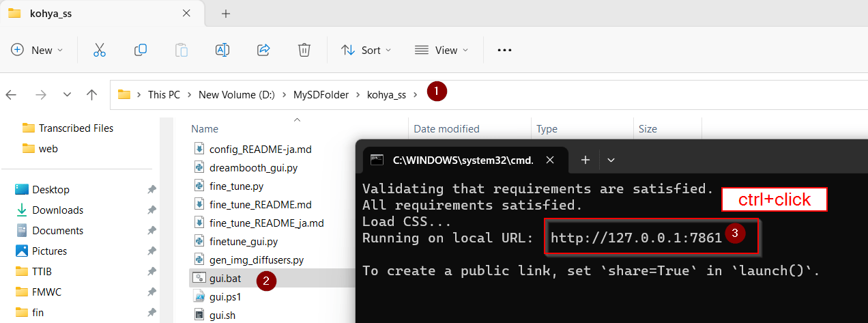868x323 pixels.
Task: Open web folder in sidebar
Action: (48, 148)
